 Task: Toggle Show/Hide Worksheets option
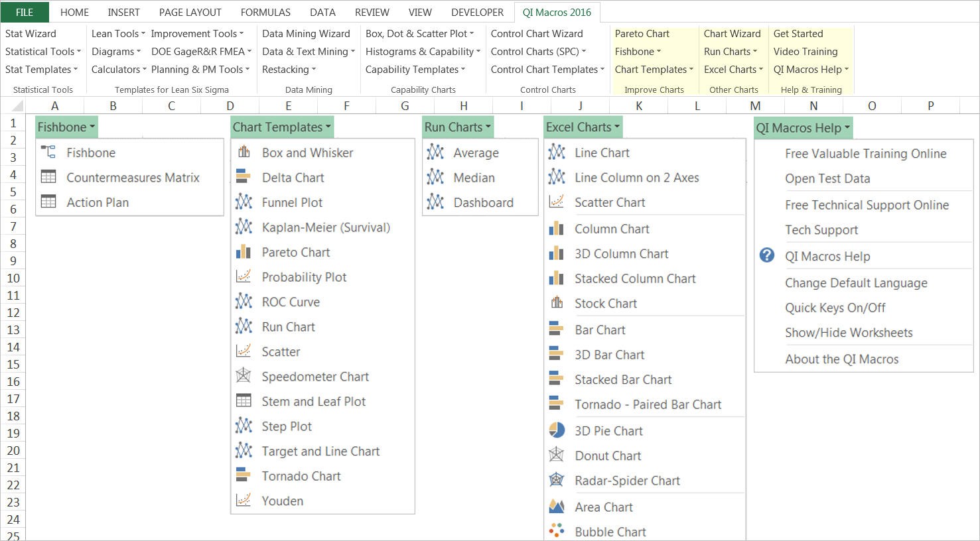coord(849,333)
